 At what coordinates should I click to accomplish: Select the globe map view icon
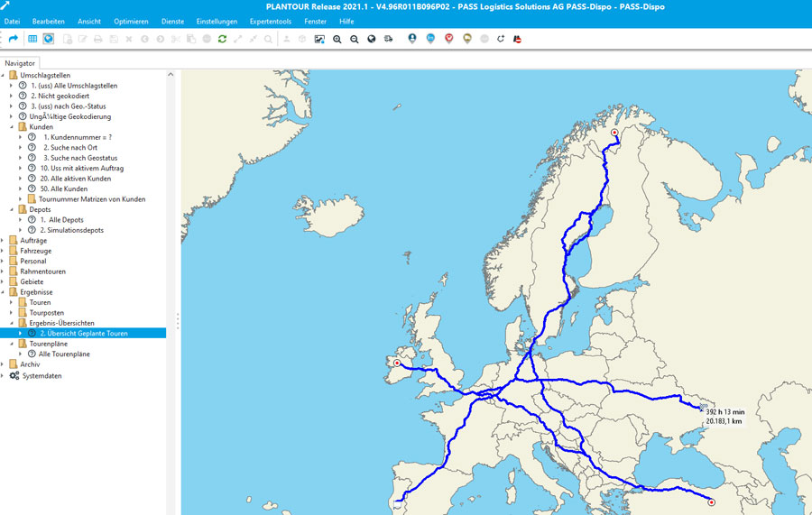pyautogui.click(x=48, y=39)
